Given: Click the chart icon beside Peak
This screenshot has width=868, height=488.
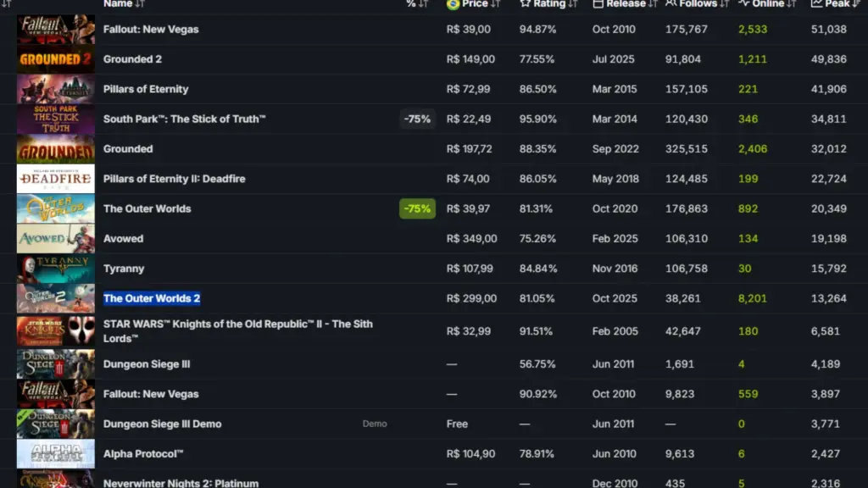Looking at the screenshot, I should coord(816,4).
